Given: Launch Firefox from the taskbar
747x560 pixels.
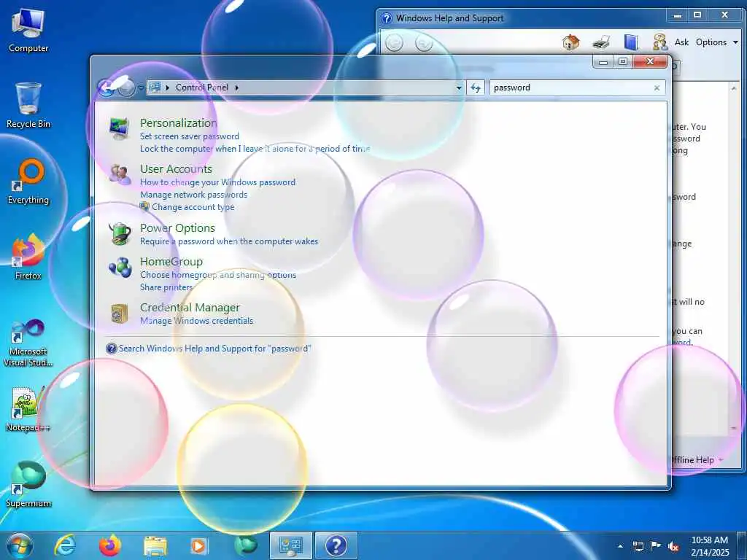Looking at the screenshot, I should tap(109, 545).
